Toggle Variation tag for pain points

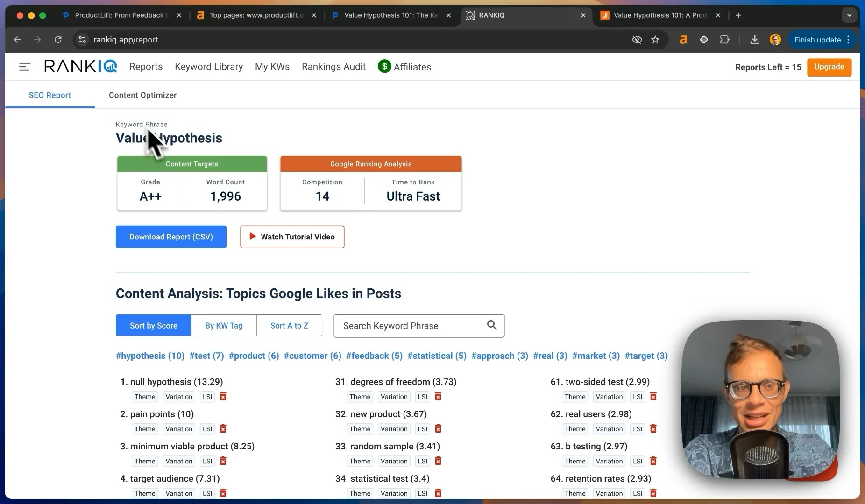(179, 429)
